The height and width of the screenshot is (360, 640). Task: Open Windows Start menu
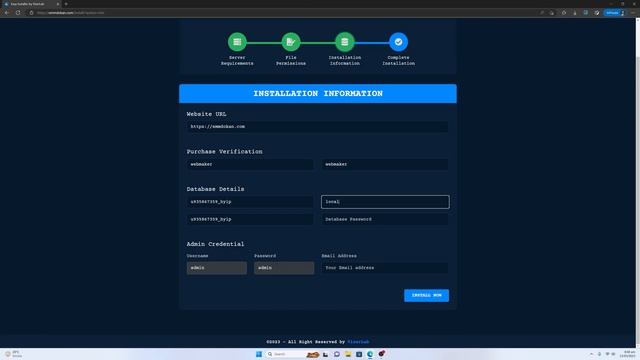259,354
